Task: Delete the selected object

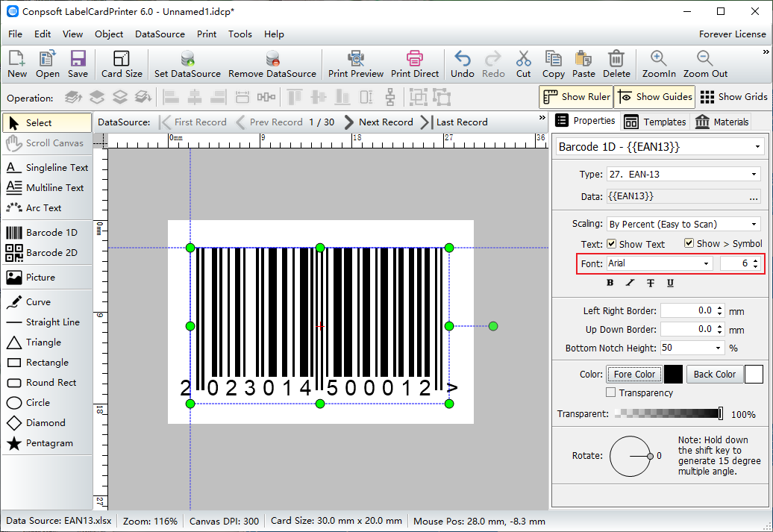Action: [616, 64]
